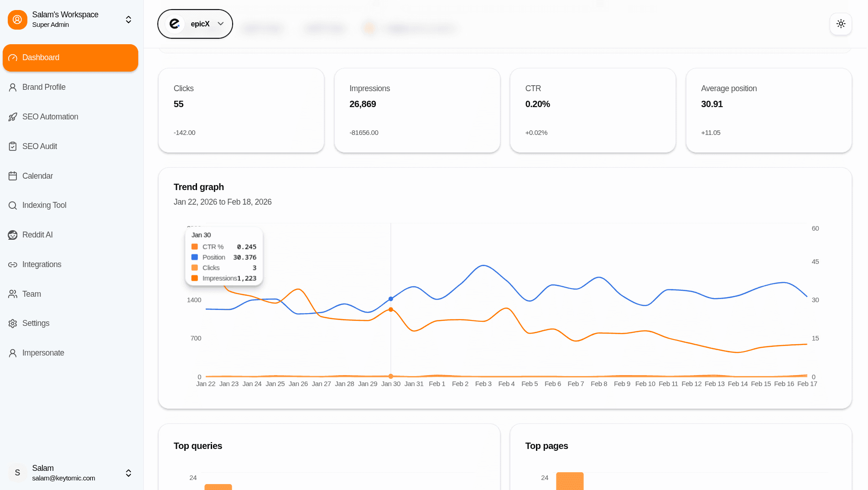Click the 0.20% CTR value
Image resolution: width=868 pixels, height=490 pixels.
(538, 104)
